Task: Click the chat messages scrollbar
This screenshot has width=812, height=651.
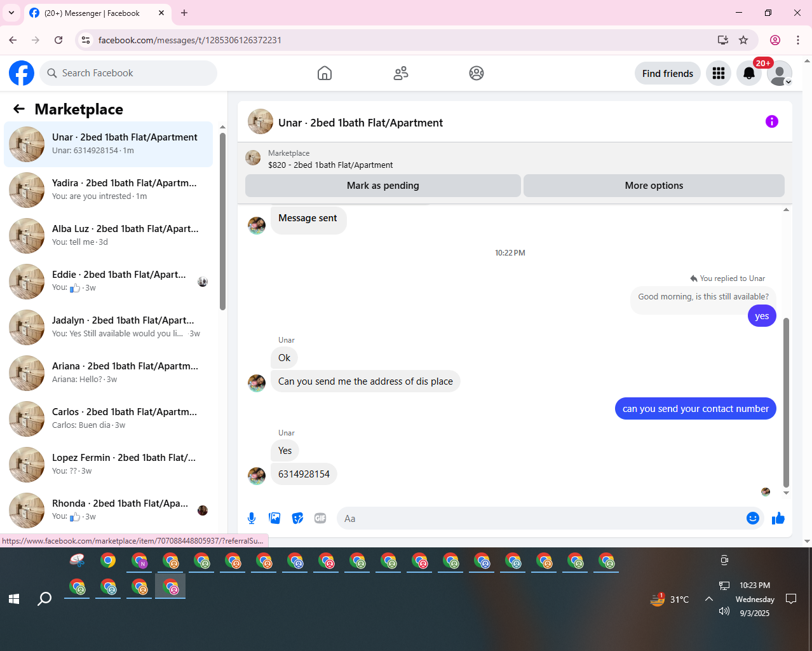Action: click(786, 402)
